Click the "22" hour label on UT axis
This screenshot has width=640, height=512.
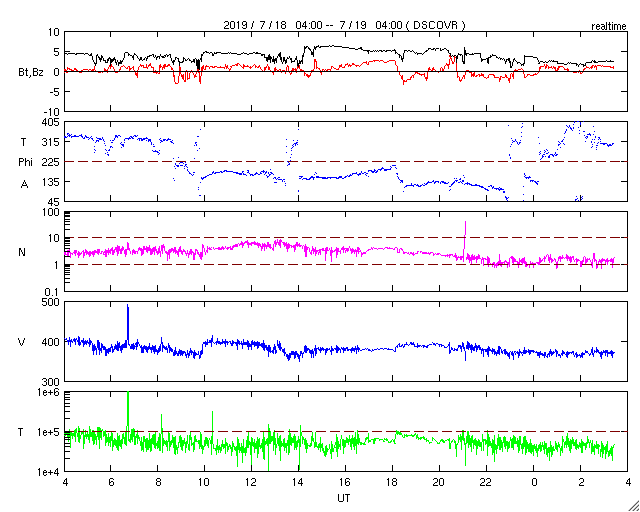(486, 483)
